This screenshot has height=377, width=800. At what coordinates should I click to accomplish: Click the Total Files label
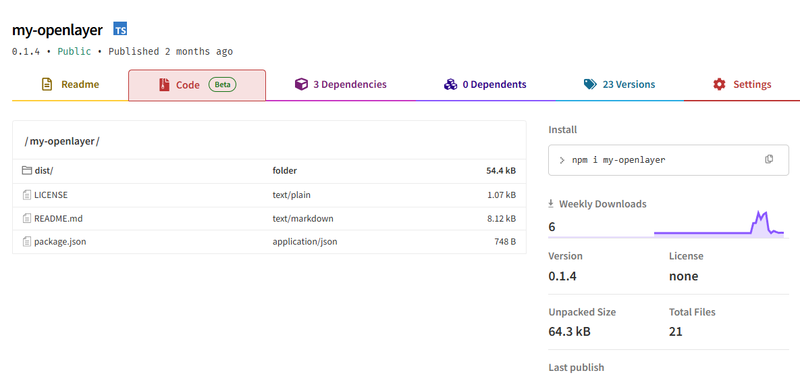tap(692, 312)
